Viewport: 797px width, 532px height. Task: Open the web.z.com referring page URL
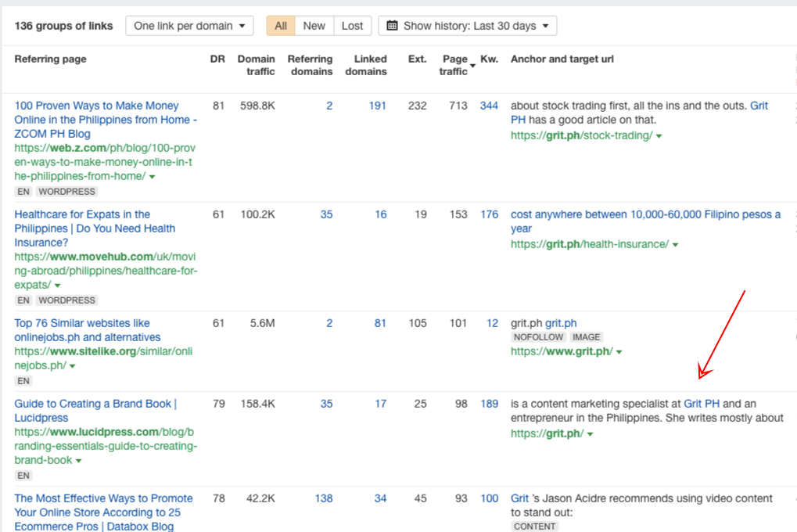click(105, 162)
